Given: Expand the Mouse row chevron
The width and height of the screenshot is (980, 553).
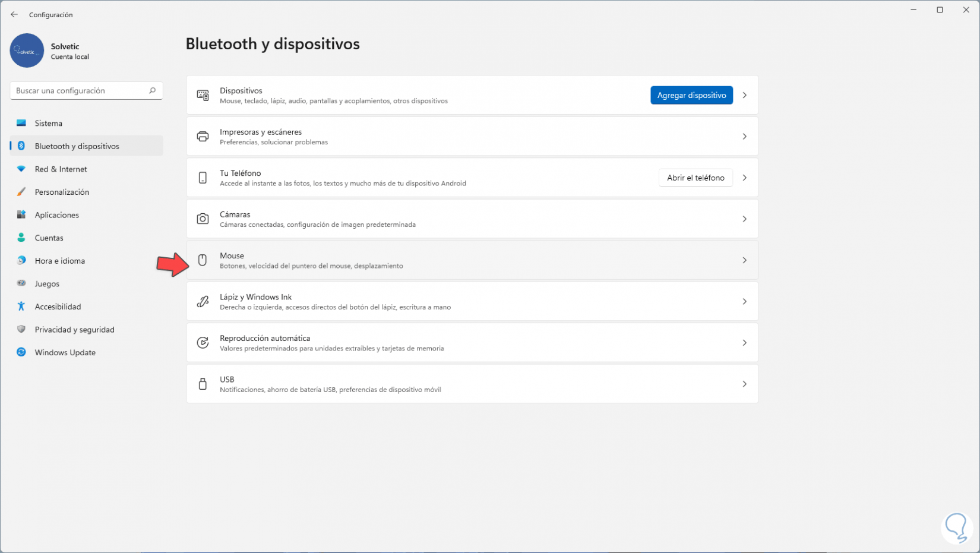Looking at the screenshot, I should pyautogui.click(x=744, y=260).
